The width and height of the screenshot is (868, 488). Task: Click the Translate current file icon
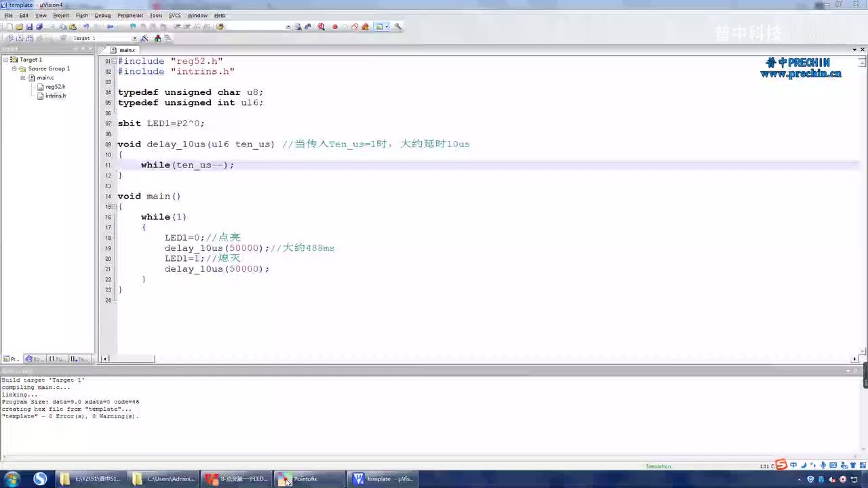click(9, 38)
